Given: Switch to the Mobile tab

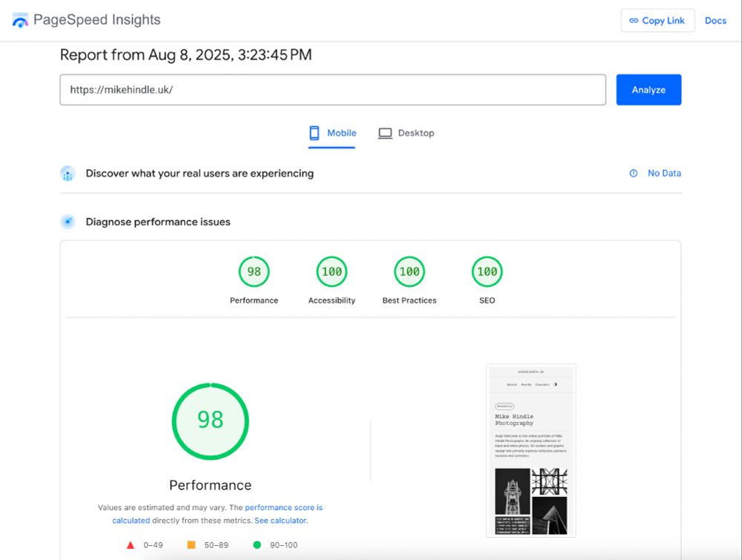Looking at the screenshot, I should (x=332, y=134).
